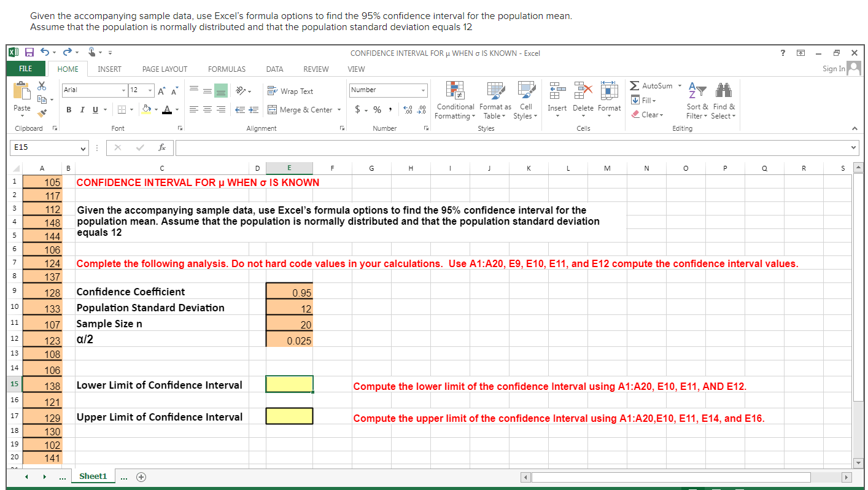
Task: Toggle bold formatting
Action: click(69, 109)
